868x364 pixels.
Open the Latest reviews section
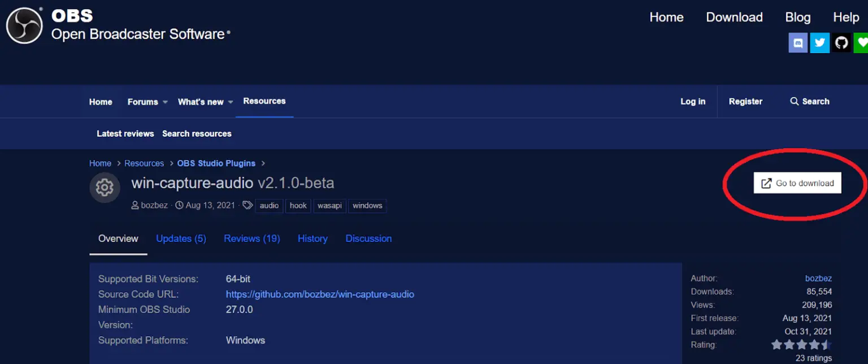coord(125,133)
